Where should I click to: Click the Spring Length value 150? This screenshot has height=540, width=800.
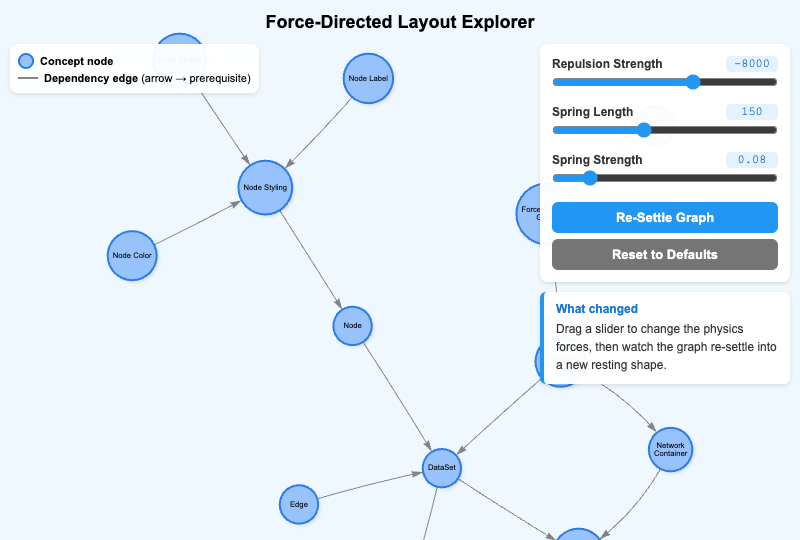point(752,111)
